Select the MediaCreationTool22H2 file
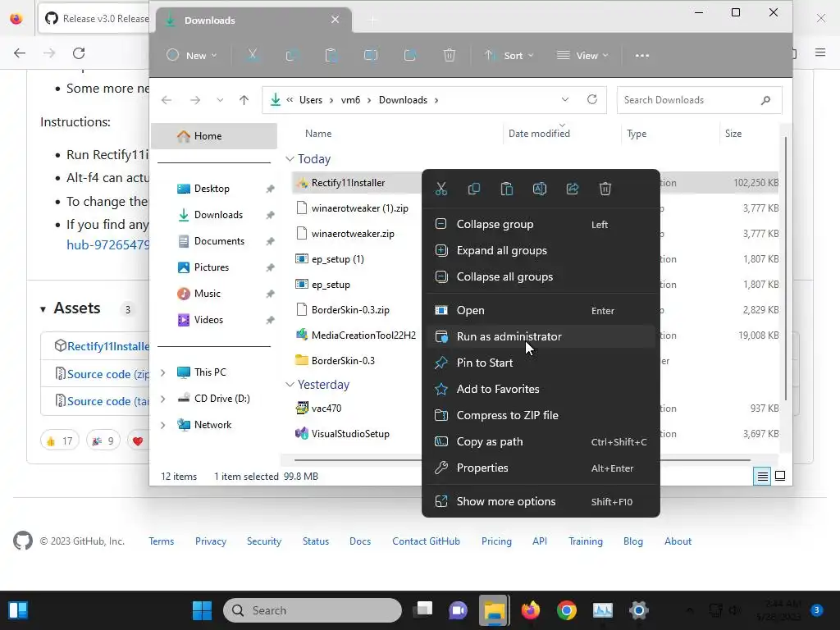 [363, 336]
